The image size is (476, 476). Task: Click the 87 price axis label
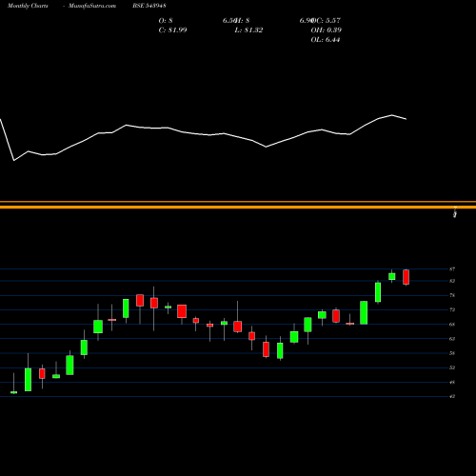[x=452, y=269]
